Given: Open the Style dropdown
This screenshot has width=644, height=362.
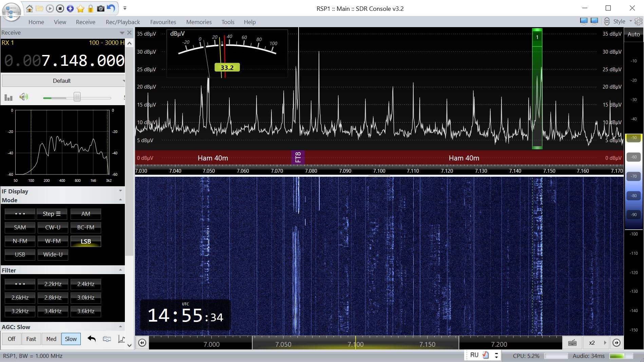Looking at the screenshot, I should point(623,21).
